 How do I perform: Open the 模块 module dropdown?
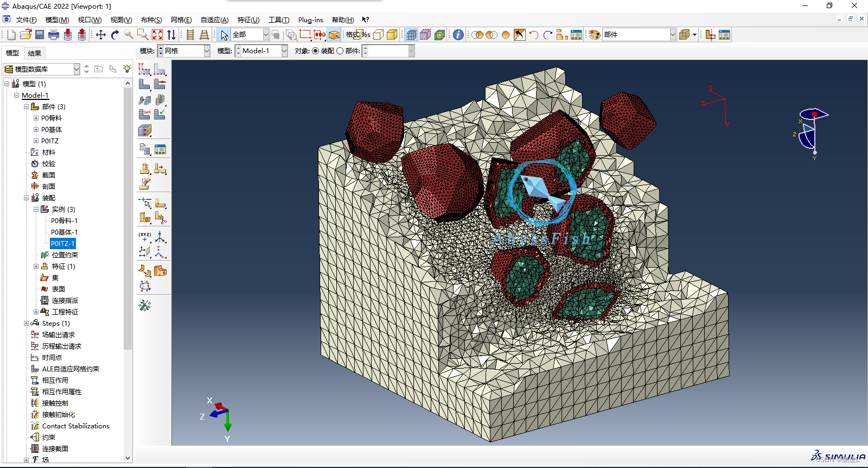(x=184, y=51)
